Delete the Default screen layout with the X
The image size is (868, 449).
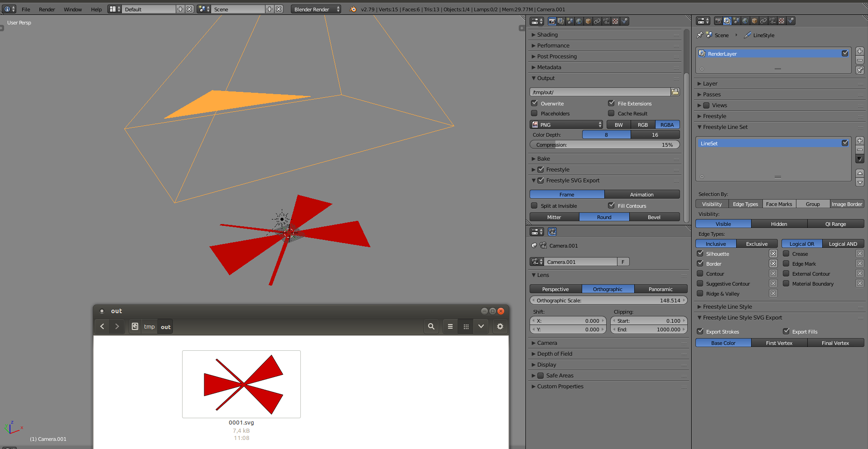click(189, 9)
